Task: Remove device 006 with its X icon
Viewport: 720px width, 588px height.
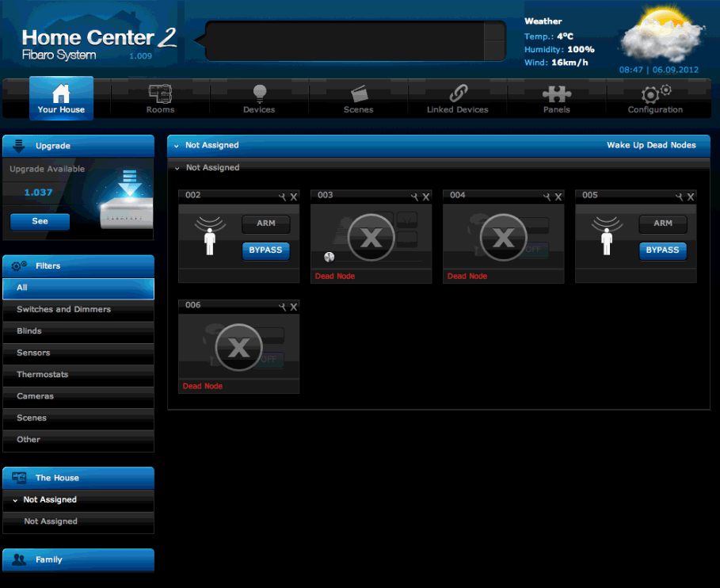Action: 294,307
